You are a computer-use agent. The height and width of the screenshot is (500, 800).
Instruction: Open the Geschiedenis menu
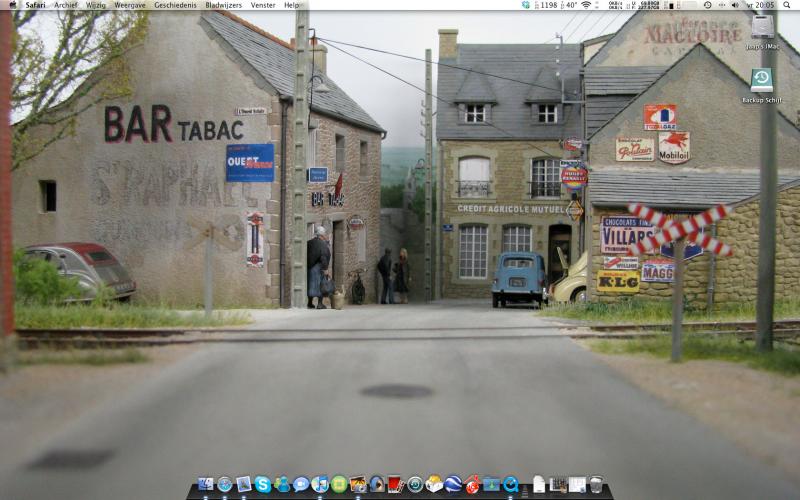click(x=175, y=5)
